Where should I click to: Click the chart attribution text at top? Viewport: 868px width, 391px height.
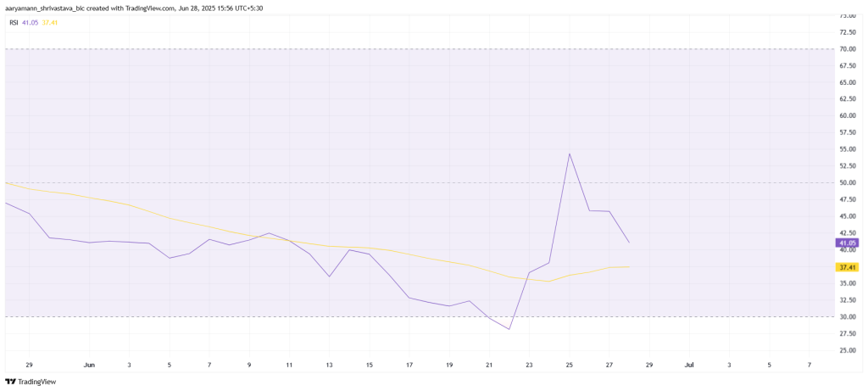pos(133,8)
